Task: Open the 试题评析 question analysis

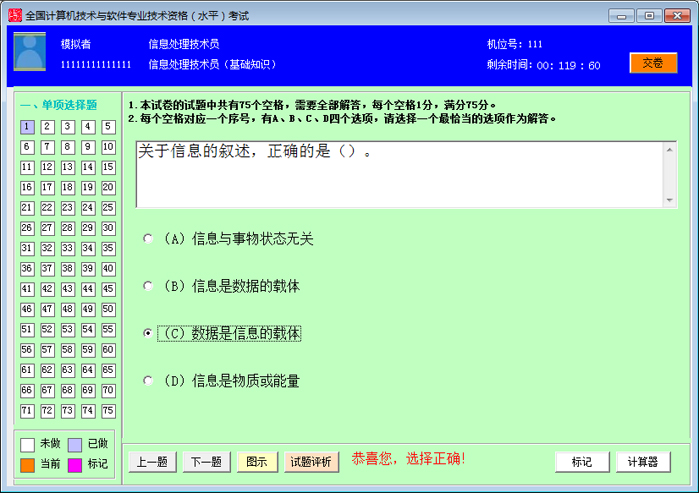Action: pos(311,462)
